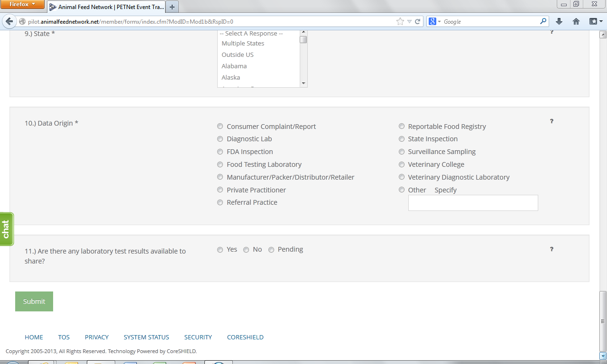
Task: Mark laboratory test results as Pending
Action: click(x=271, y=250)
